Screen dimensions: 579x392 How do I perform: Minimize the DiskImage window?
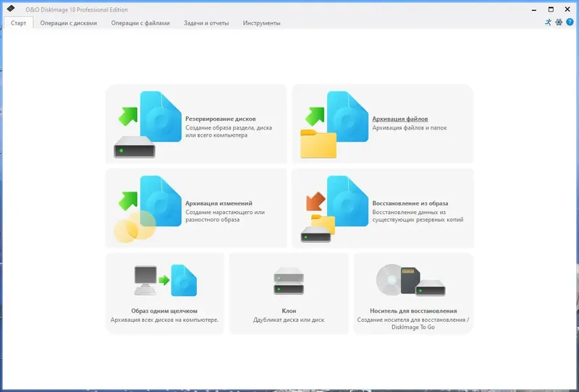534,9
